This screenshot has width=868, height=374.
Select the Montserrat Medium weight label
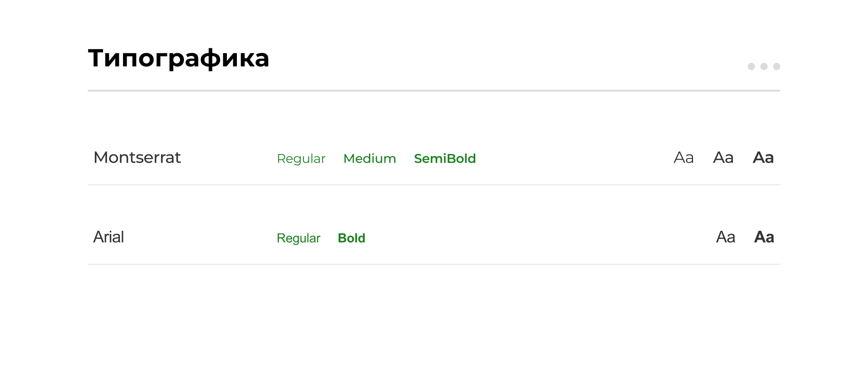click(369, 159)
